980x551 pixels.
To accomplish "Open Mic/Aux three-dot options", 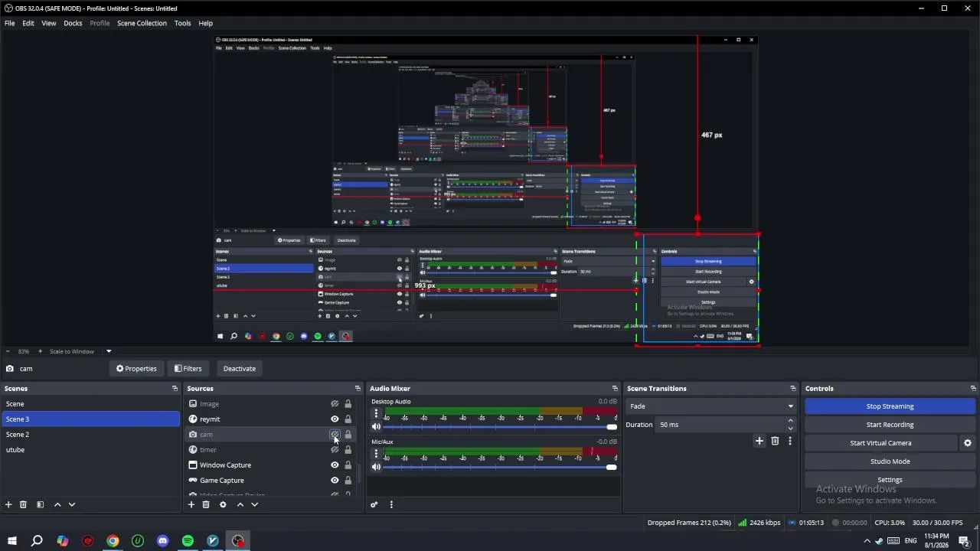I will coord(376,453).
